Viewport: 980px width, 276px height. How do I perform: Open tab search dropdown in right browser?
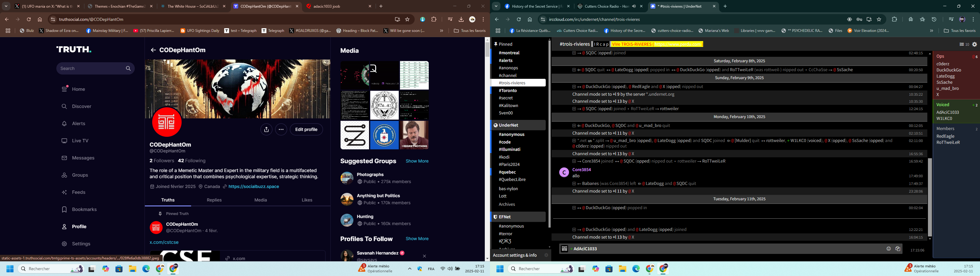(x=496, y=6)
